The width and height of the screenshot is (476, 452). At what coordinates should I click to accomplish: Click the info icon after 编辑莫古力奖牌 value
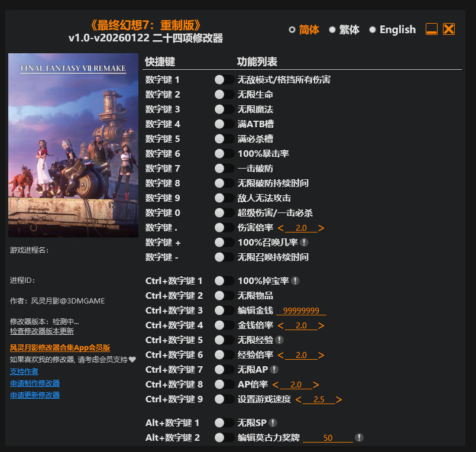359,438
